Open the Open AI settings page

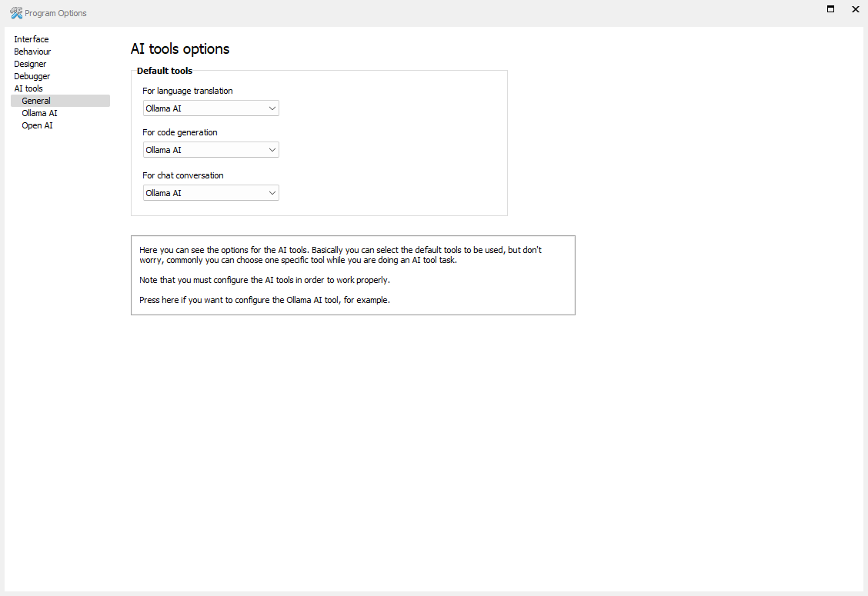[x=37, y=125]
